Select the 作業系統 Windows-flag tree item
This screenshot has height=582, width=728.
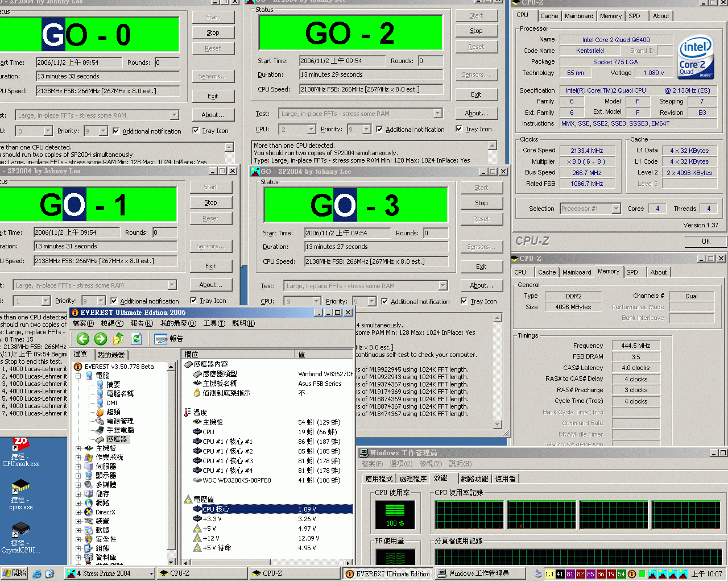109,458
